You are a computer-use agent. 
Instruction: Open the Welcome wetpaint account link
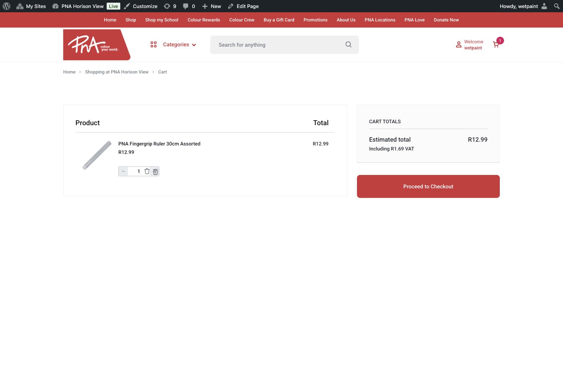tap(473, 45)
